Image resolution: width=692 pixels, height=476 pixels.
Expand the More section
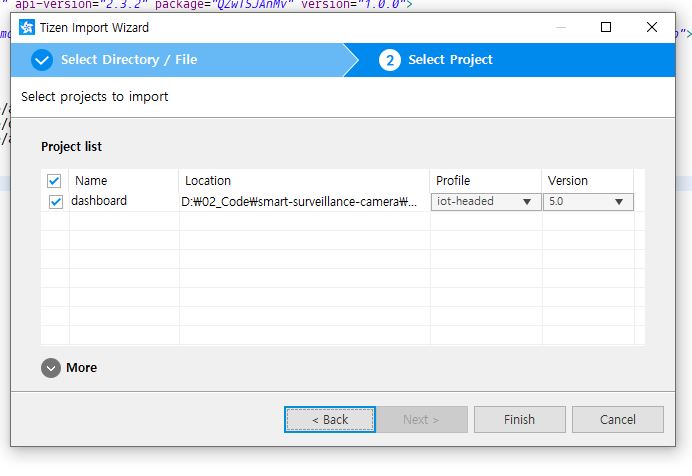click(x=51, y=368)
